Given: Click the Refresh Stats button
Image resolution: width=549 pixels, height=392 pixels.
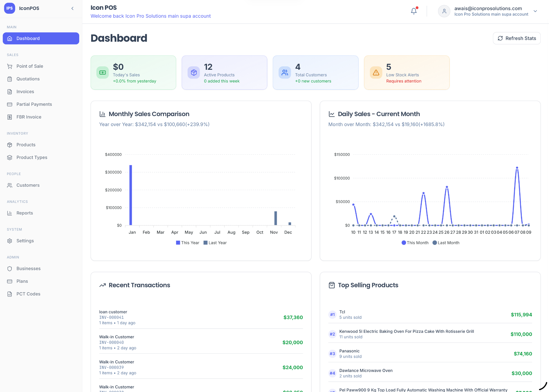Looking at the screenshot, I should pos(517,38).
